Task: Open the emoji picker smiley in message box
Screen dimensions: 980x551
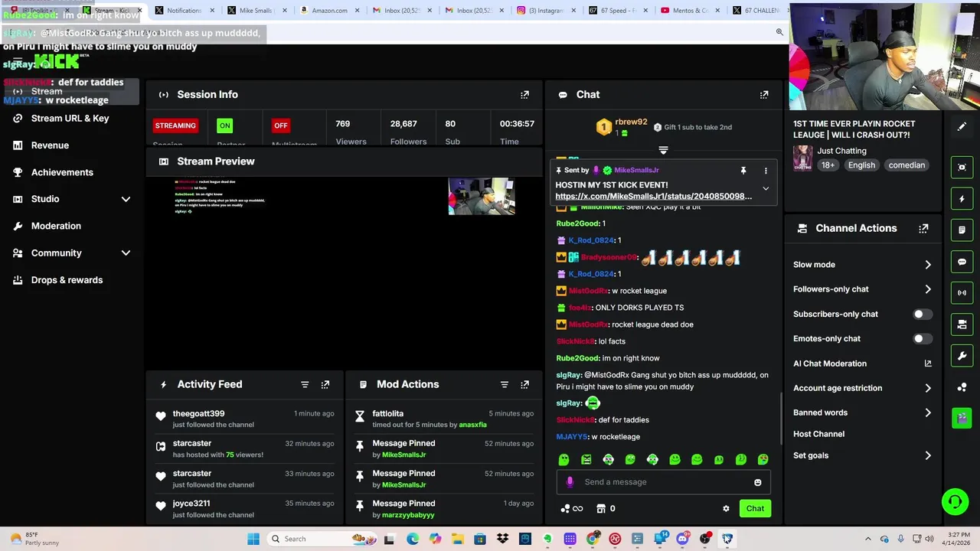Action: click(x=758, y=482)
